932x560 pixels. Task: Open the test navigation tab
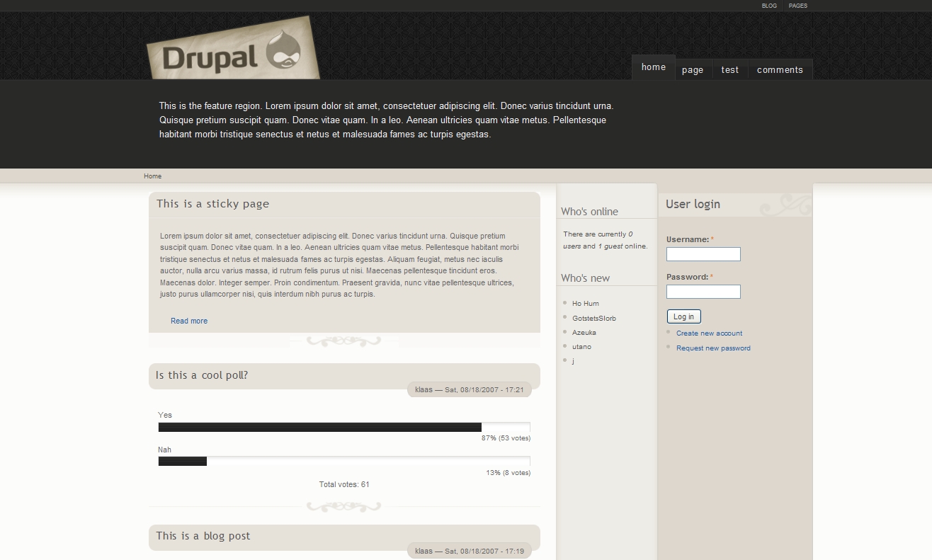tap(729, 69)
